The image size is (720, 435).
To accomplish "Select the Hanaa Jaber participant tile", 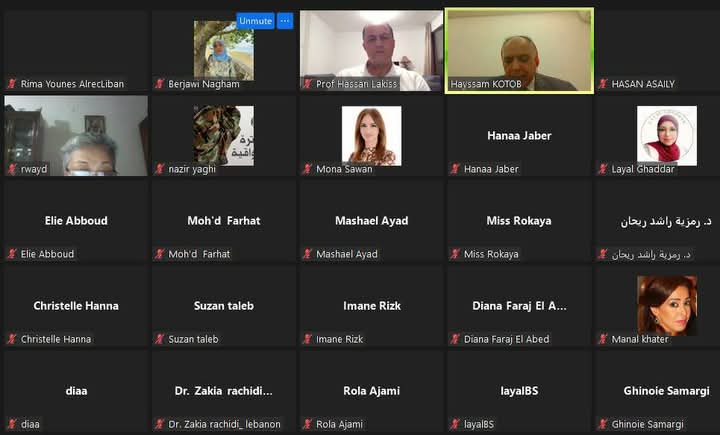I will pos(519,136).
